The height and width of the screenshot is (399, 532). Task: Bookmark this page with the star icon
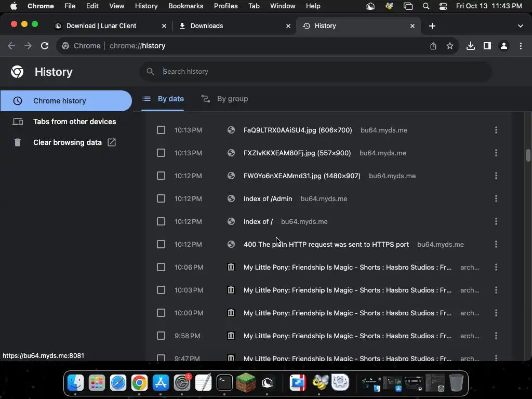tap(450, 46)
